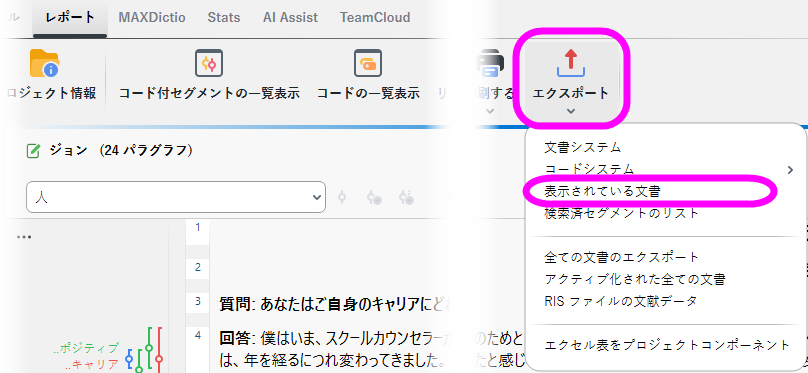Click the edit mode icon beside ジョン
The image size is (808, 373).
pos(33,151)
